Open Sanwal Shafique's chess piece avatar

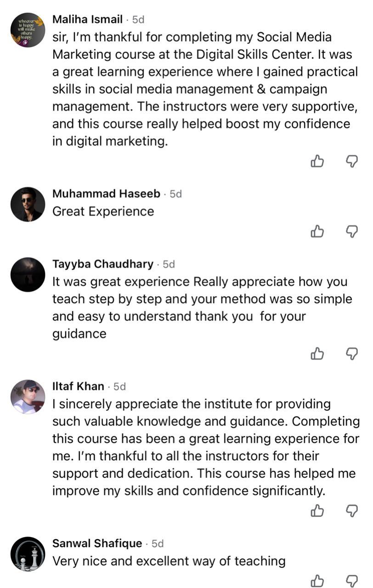coord(28,554)
